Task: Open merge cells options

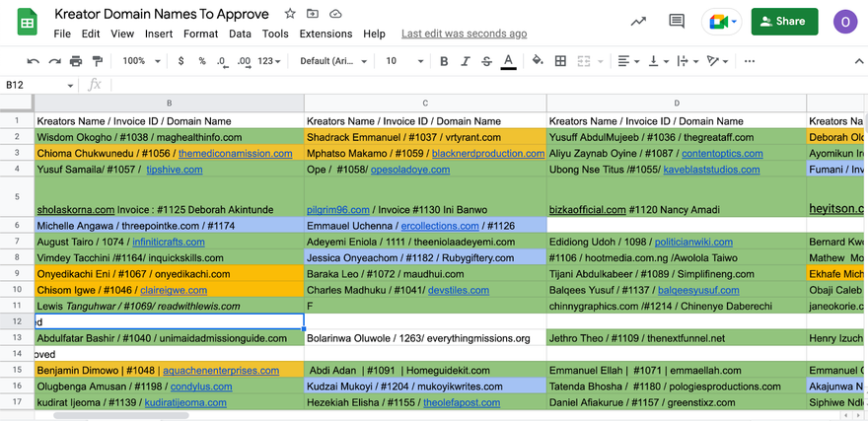Action: [x=590, y=61]
